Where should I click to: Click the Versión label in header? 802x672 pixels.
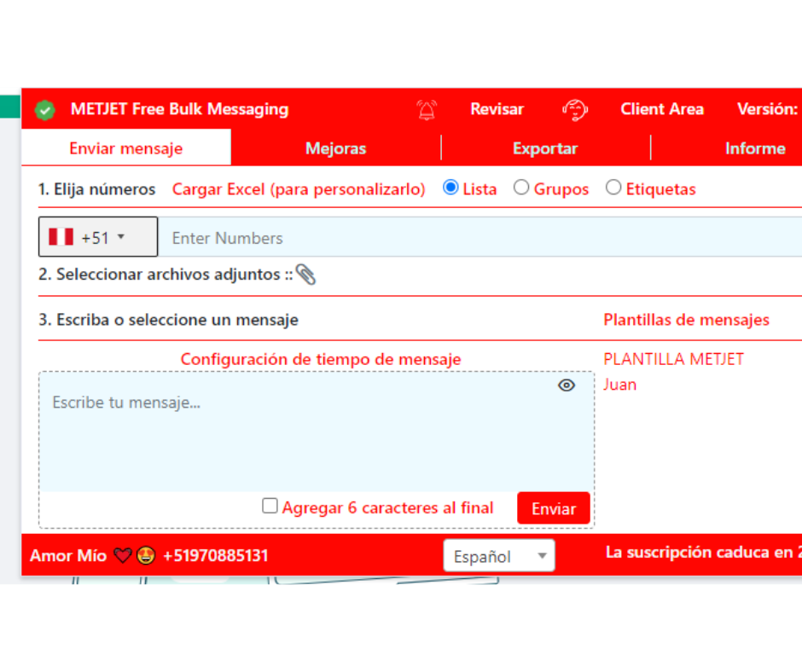(x=768, y=109)
